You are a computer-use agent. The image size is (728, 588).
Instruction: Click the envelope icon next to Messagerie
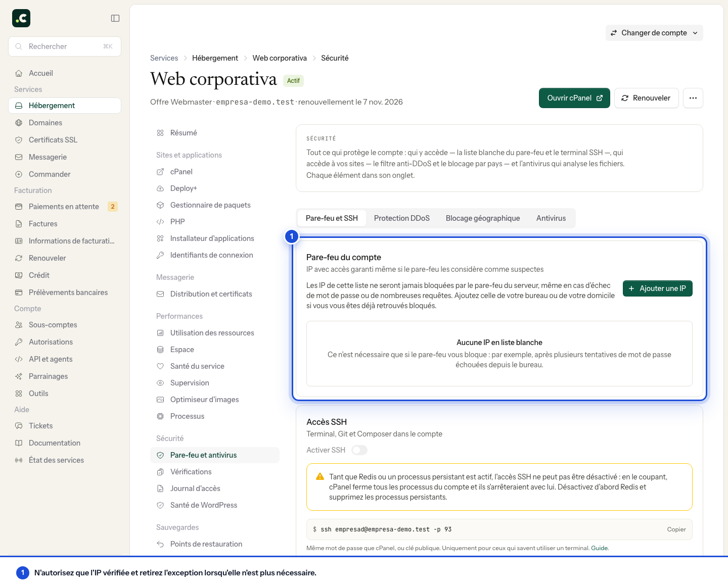19,157
